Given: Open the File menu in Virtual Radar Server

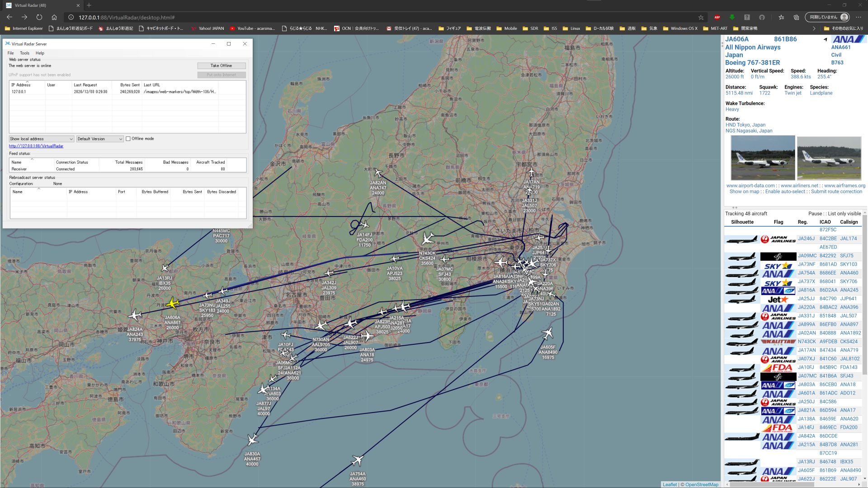Looking at the screenshot, I should tap(10, 53).
